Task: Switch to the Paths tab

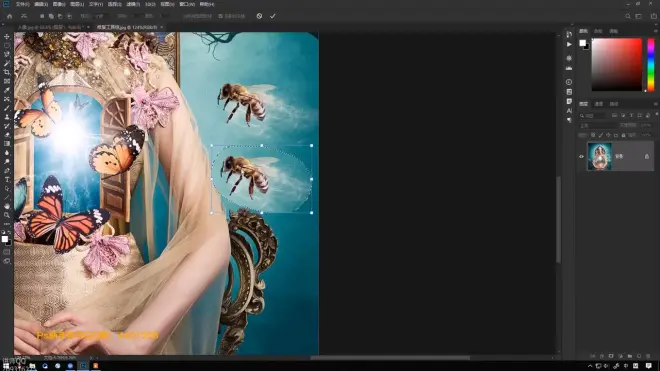Action: (614, 104)
